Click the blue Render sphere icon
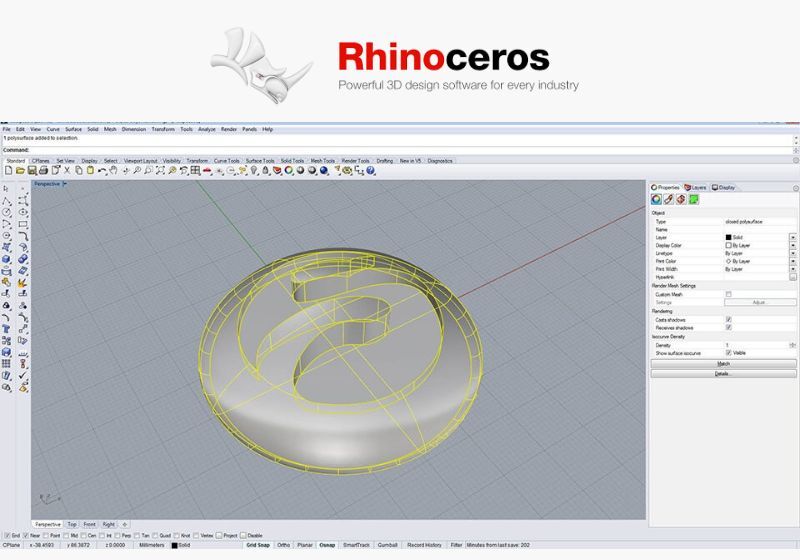This screenshot has width=800, height=560. [x=323, y=170]
